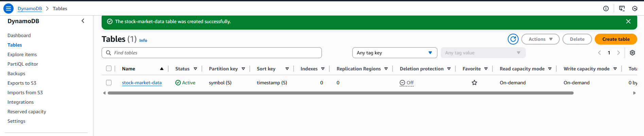Go to Explore items in sidebar
Screen dimensions: 644x136
pyautogui.click(x=22, y=54)
